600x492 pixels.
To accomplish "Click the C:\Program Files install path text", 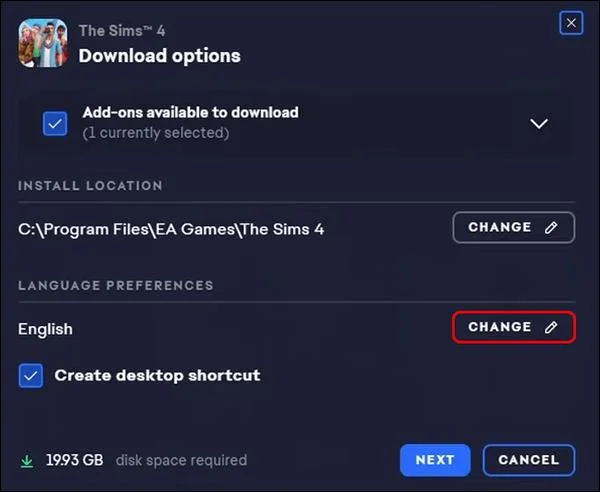I will 171,229.
